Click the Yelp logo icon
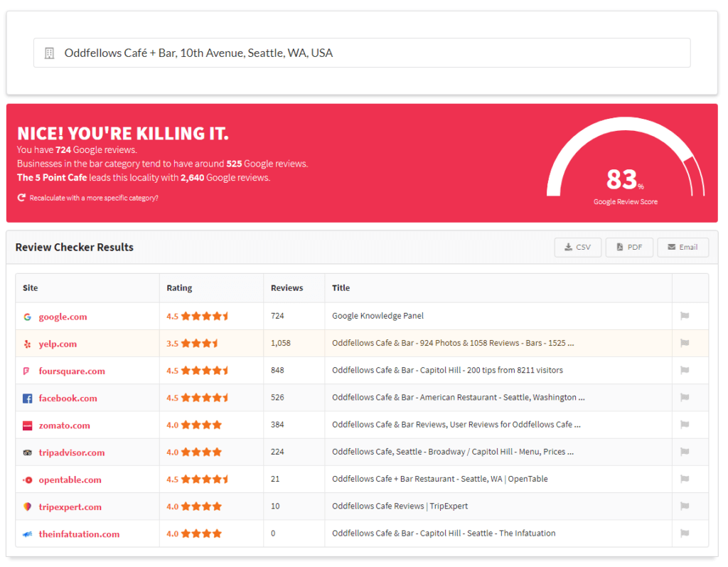728x567 pixels. pyautogui.click(x=27, y=344)
